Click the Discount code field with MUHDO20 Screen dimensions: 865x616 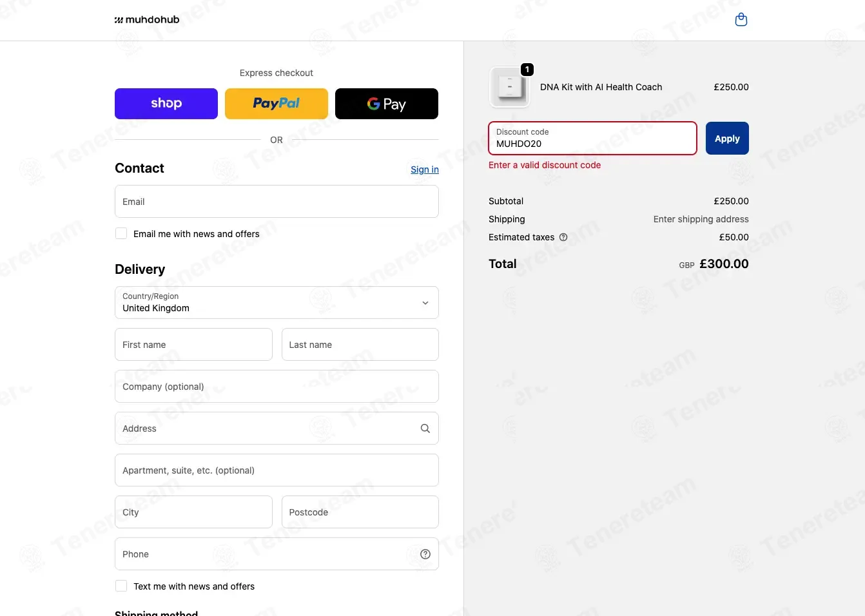click(592, 139)
